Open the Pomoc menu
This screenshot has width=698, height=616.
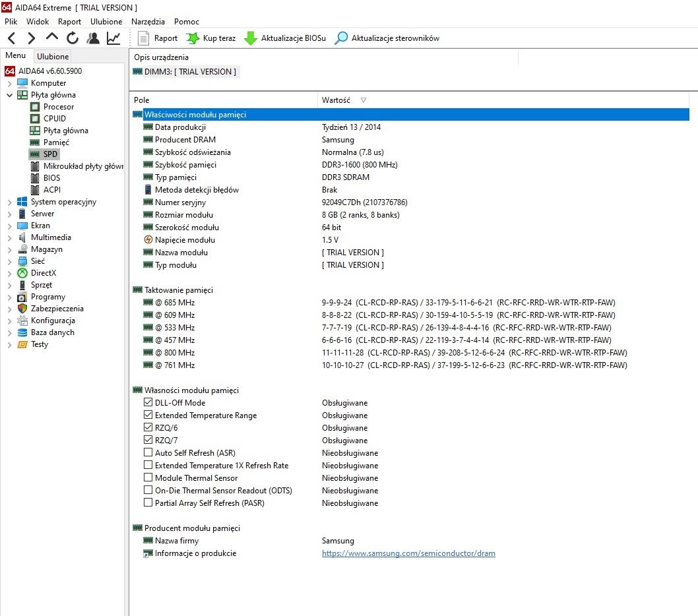click(x=187, y=21)
